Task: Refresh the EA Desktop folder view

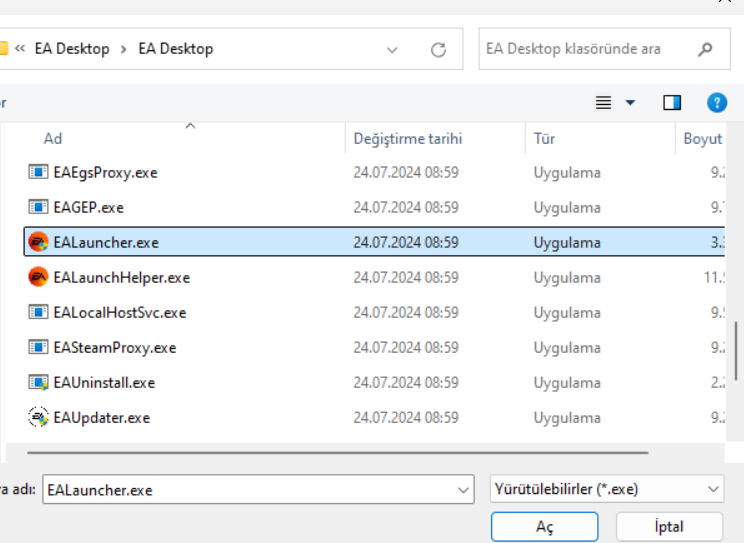Action: pyautogui.click(x=438, y=49)
